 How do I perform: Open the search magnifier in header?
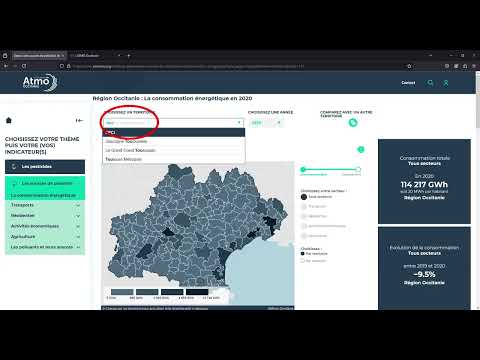coord(431,83)
